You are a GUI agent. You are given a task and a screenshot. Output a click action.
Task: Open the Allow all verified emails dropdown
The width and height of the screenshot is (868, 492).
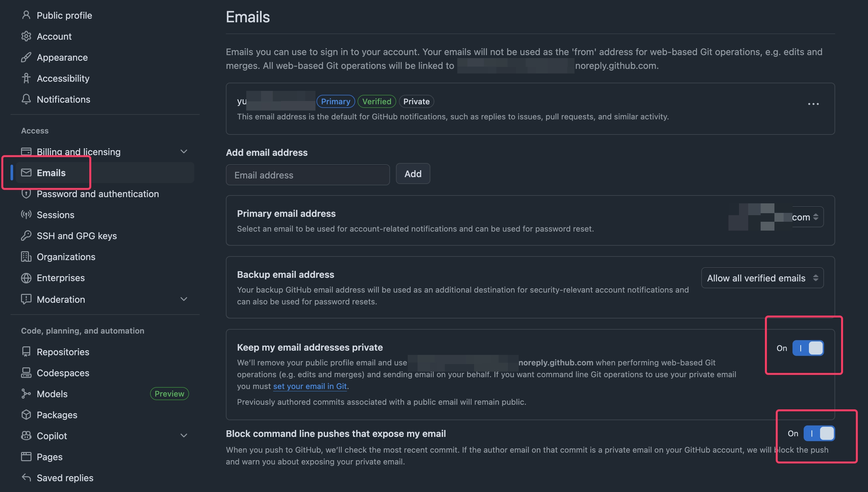762,278
